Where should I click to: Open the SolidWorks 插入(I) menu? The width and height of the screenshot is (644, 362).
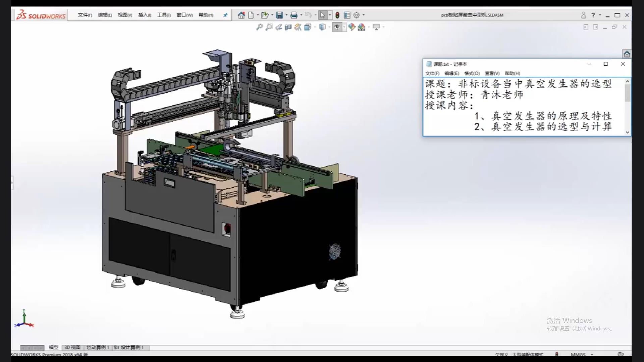145,15
